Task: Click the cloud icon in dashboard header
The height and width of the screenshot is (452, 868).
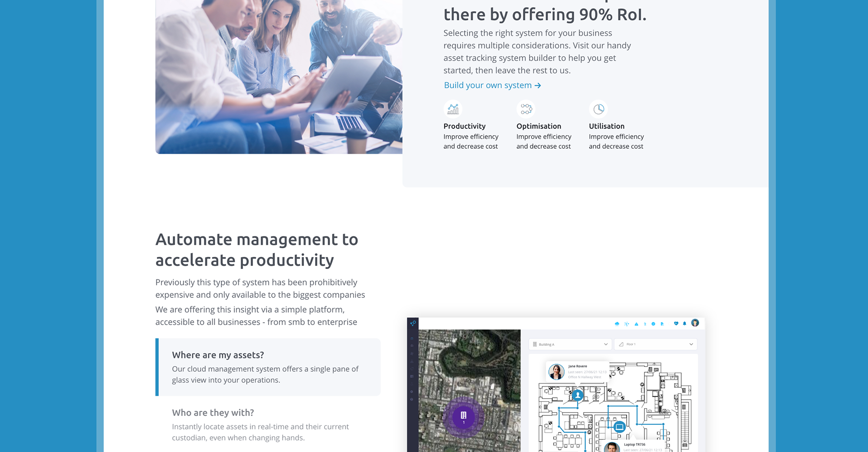Action: [617, 324]
